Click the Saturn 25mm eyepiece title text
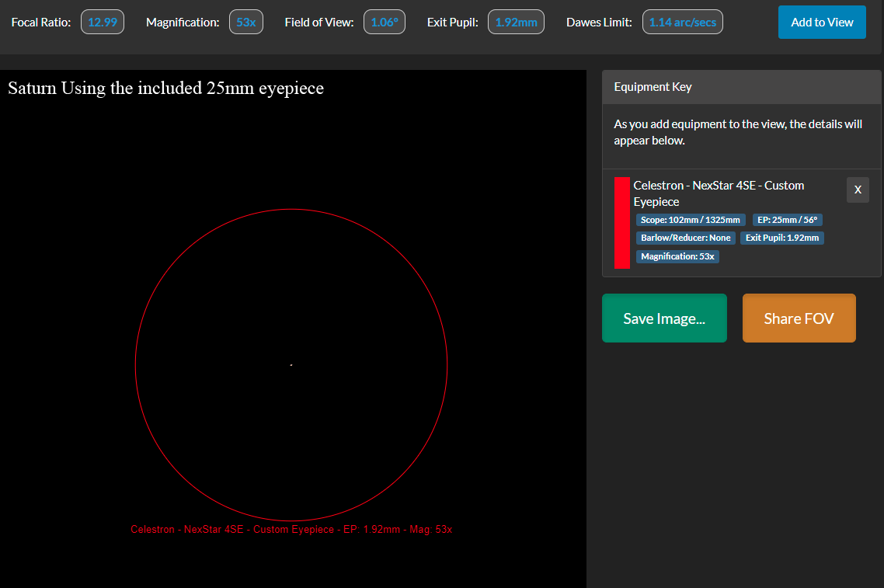This screenshot has width=884, height=588. (x=165, y=88)
